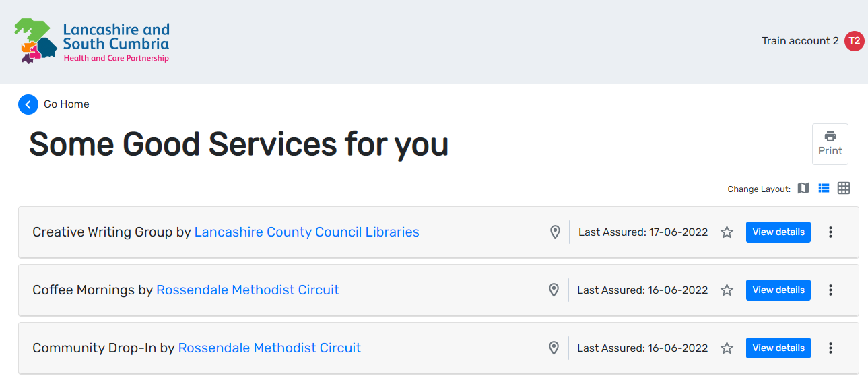Open Rossendale Methodist Circuit link for Coffee Mornings
868x378 pixels.
[x=247, y=290]
